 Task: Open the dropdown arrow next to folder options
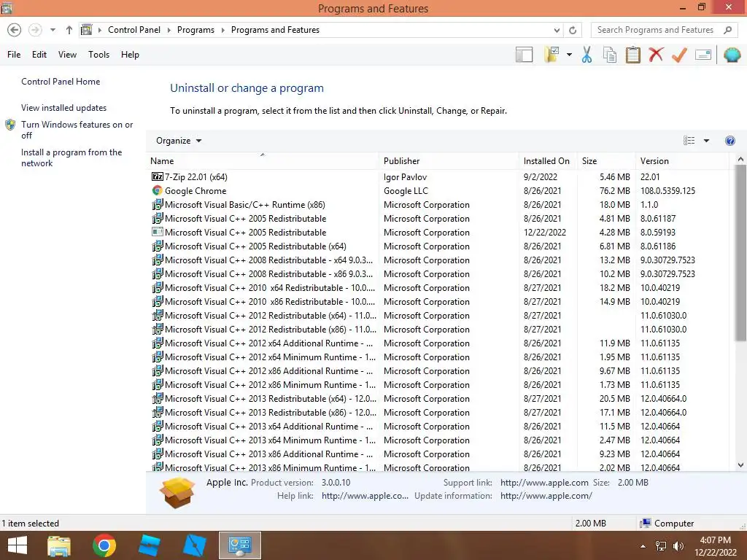(569, 55)
